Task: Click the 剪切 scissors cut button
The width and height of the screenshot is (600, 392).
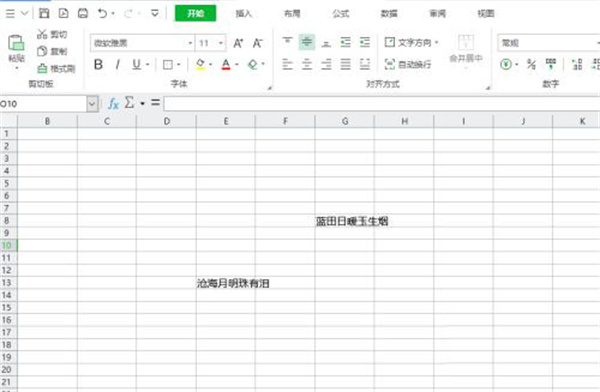Action: pyautogui.click(x=52, y=34)
